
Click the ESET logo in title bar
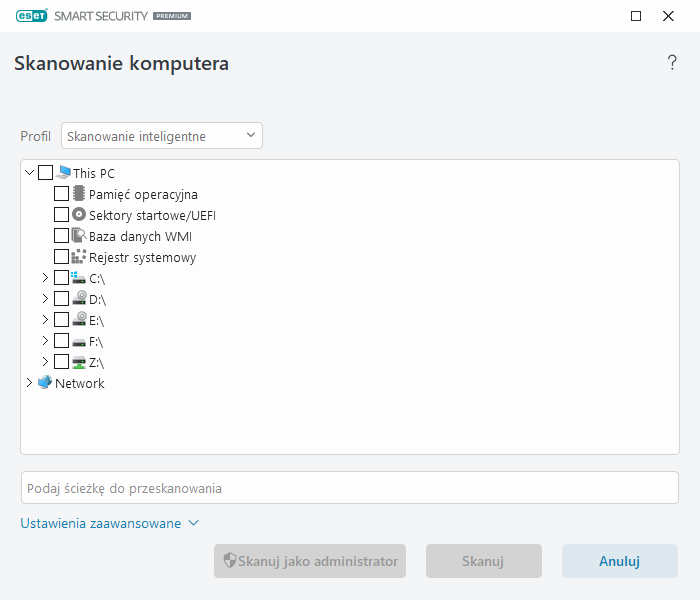pyautogui.click(x=31, y=16)
